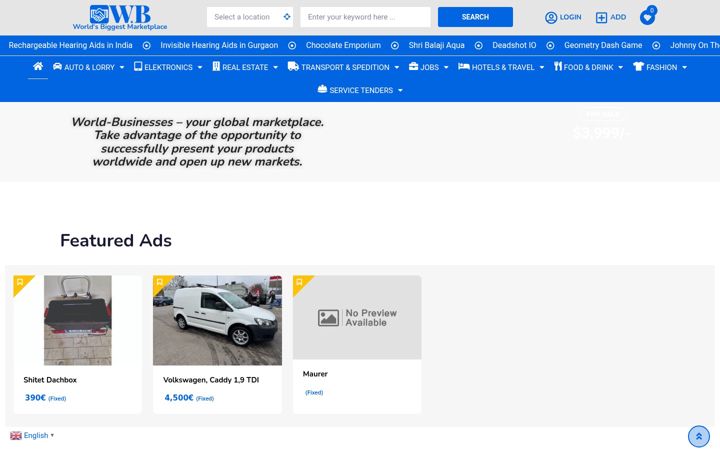Image resolution: width=720 pixels, height=450 pixels.
Task: Click the location crosshair icon
Action: 287,17
